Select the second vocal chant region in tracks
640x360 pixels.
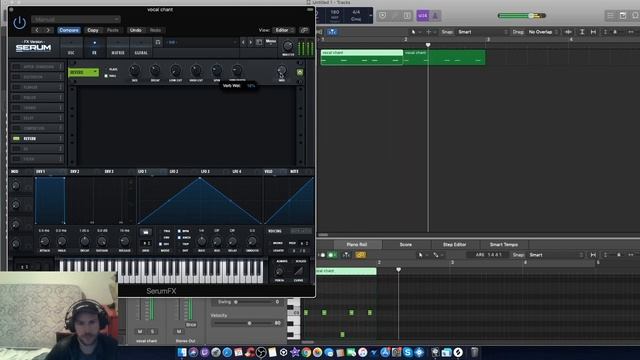click(444, 57)
